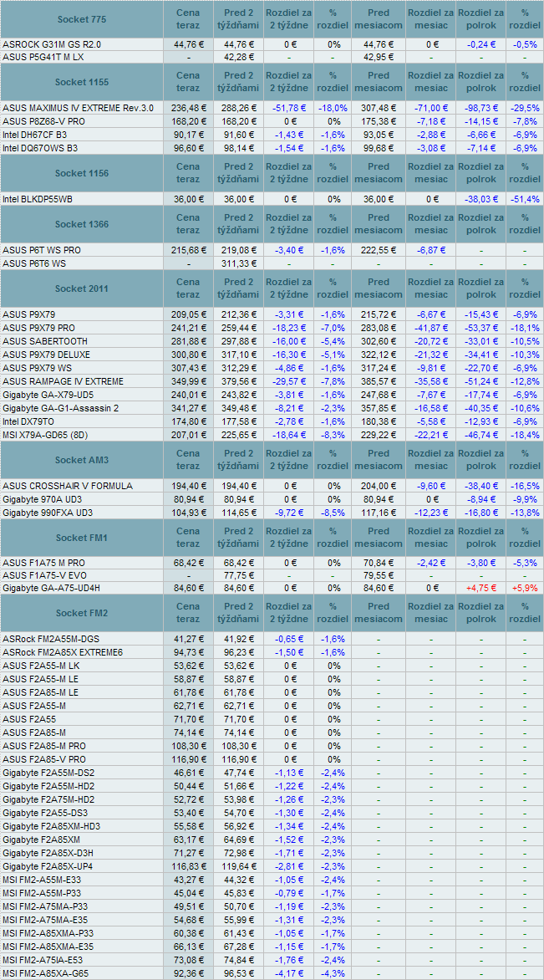Click the red +5,9% percentage value
The width and height of the screenshot is (544, 980).
coord(525,588)
